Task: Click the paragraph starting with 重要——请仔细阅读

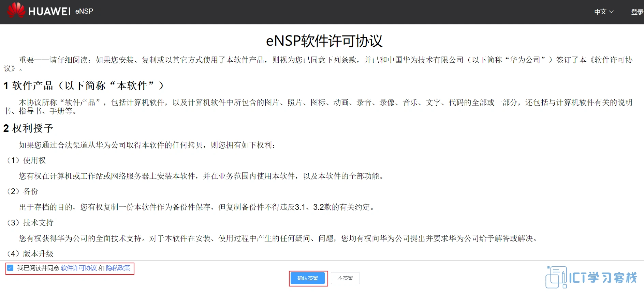Action: click(318, 64)
